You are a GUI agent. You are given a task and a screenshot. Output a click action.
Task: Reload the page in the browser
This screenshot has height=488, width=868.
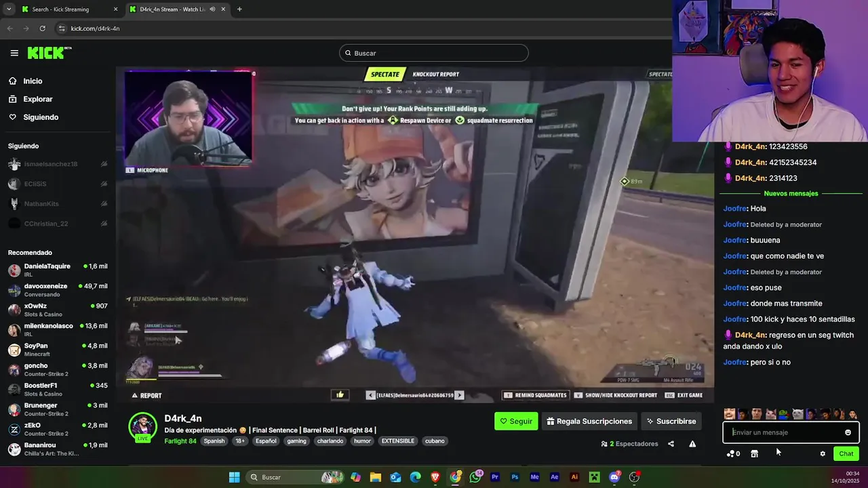[42, 28]
